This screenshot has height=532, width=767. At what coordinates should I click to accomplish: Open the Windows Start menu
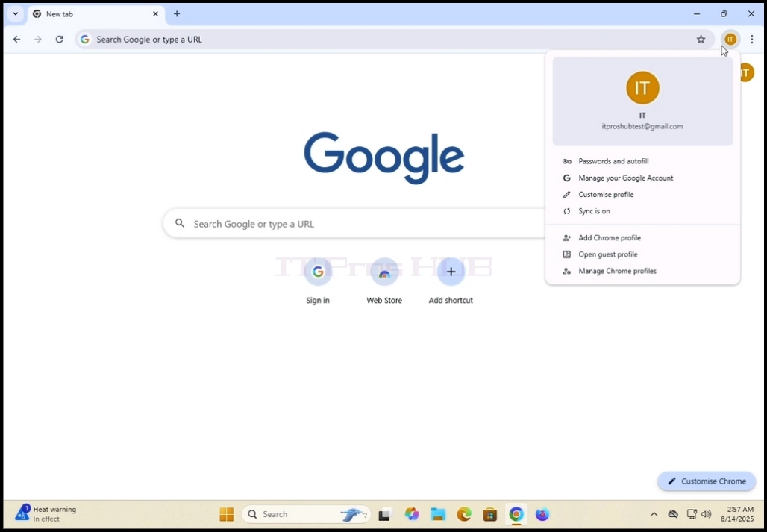click(x=227, y=514)
